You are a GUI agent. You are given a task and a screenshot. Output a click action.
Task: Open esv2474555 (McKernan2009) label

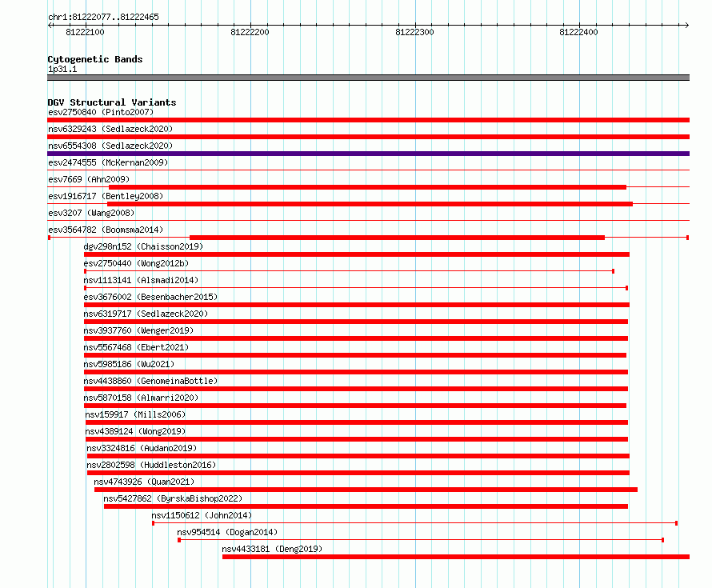click(108, 162)
